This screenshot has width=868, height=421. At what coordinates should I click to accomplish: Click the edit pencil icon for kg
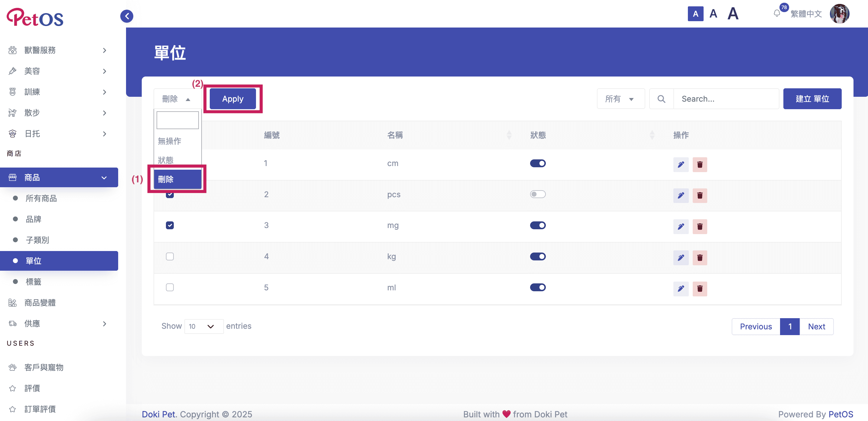coord(681,257)
